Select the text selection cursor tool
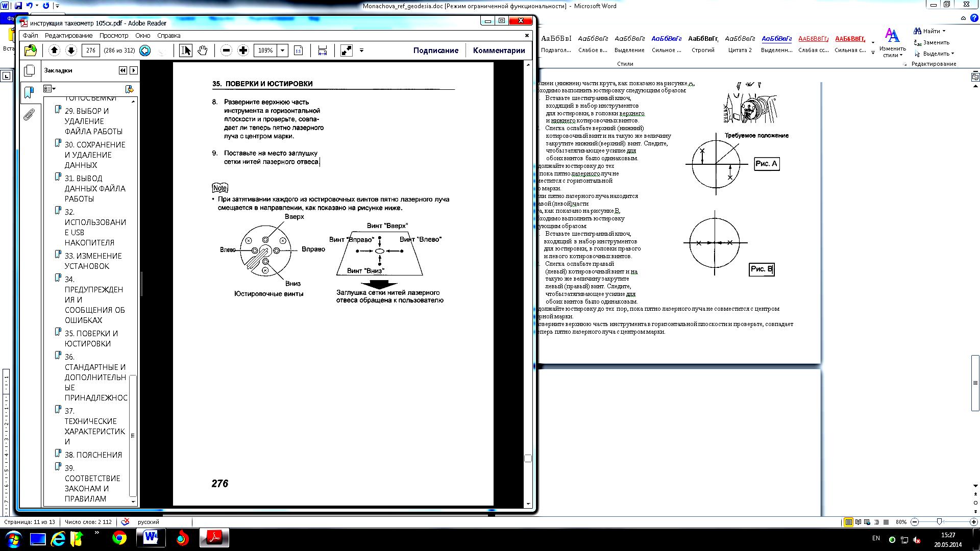Screen dimensions: 980x551 (186, 50)
